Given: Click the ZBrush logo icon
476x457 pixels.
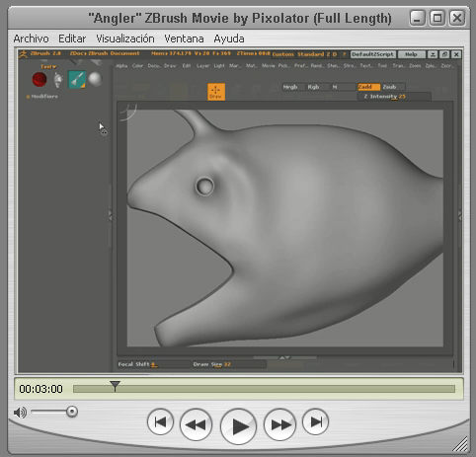Looking at the screenshot, I should click(x=23, y=54).
